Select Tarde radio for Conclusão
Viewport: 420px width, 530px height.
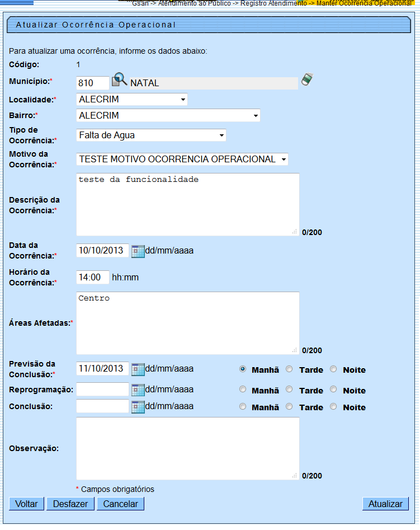[x=289, y=407]
